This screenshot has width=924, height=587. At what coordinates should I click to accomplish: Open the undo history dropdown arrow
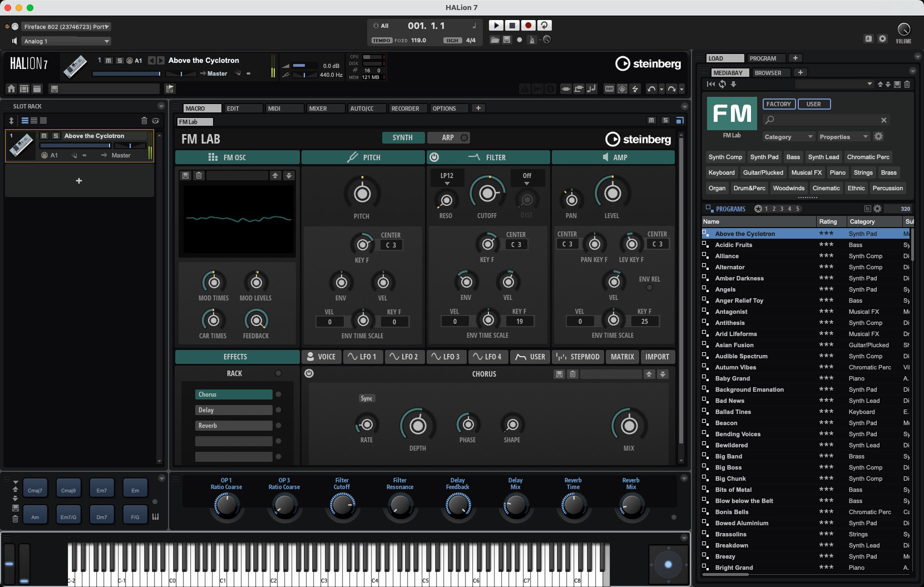[x=661, y=89]
